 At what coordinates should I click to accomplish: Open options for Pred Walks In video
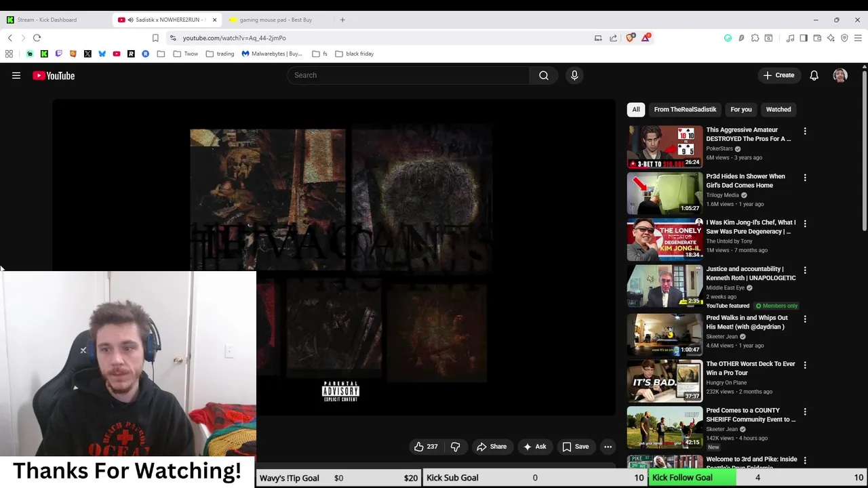coord(805,319)
